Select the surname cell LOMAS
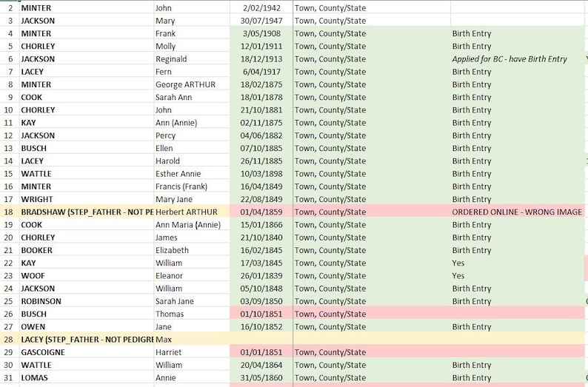Screen dimensions: 588x387 pyautogui.click(x=87, y=377)
